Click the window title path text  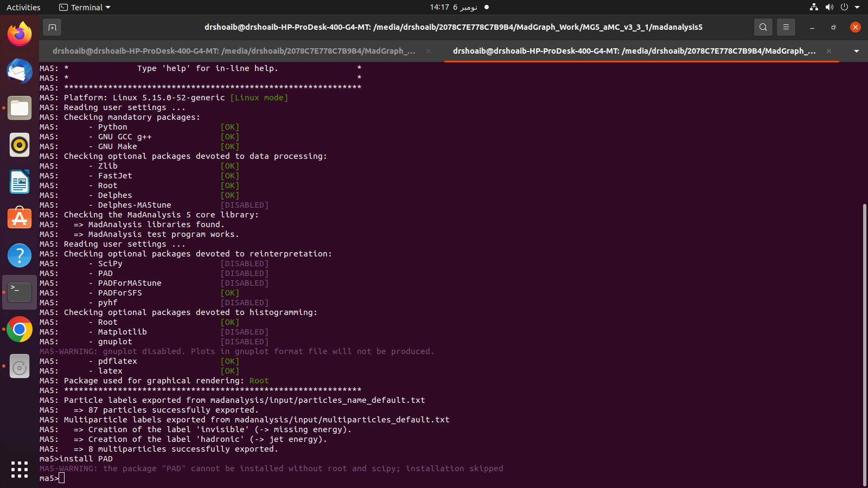pyautogui.click(x=453, y=27)
